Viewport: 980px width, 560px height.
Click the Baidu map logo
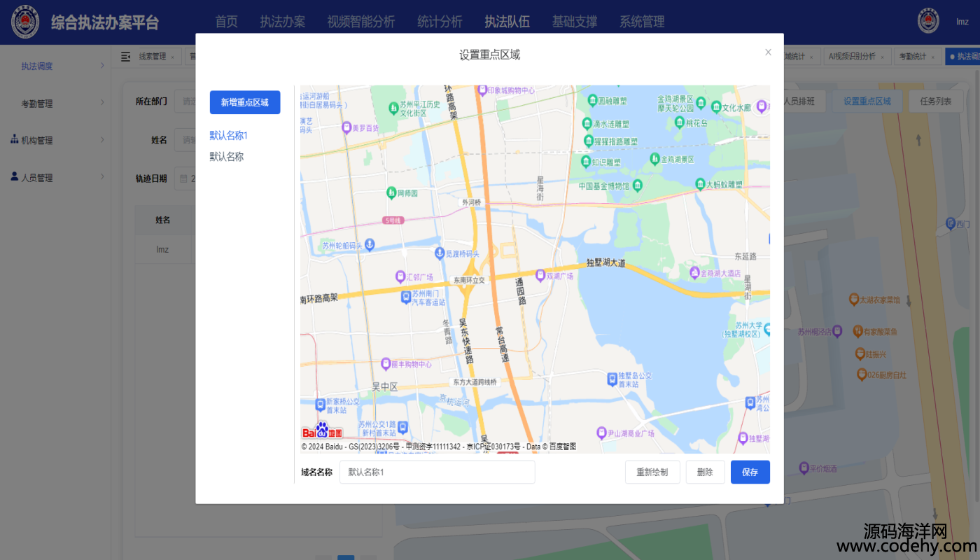tap(323, 430)
